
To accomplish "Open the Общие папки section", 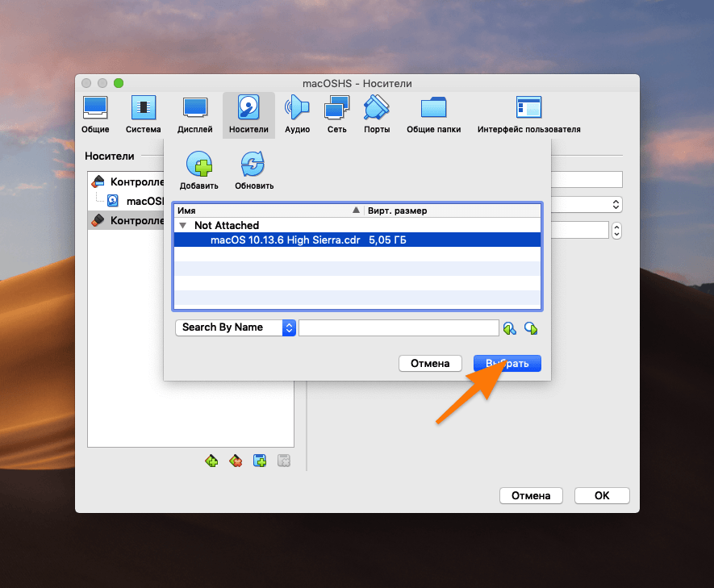I will click(433, 115).
